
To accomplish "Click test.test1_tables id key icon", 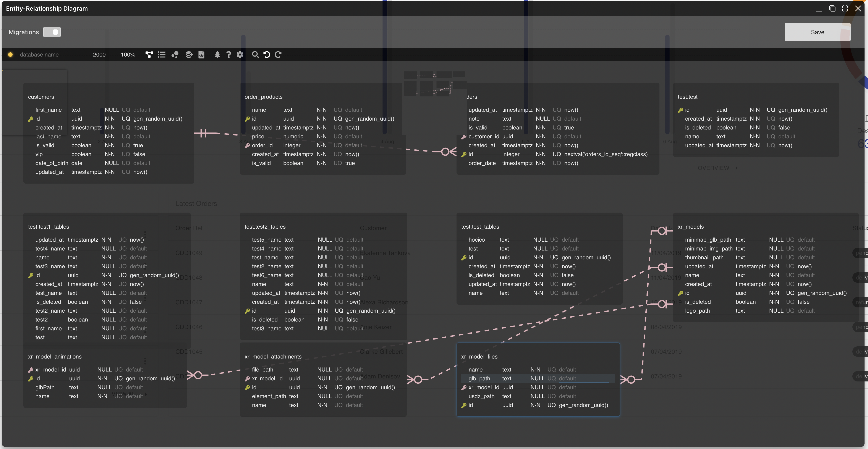I will [31, 276].
